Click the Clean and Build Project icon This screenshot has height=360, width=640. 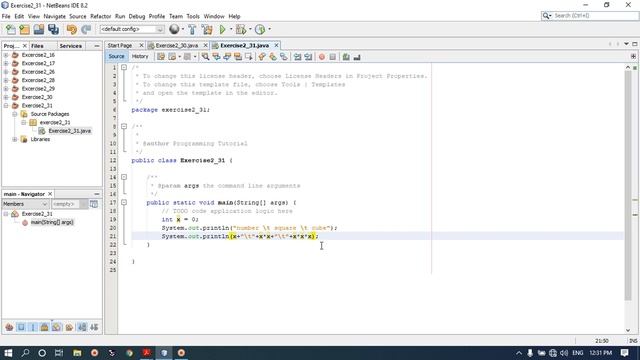tap(207, 29)
